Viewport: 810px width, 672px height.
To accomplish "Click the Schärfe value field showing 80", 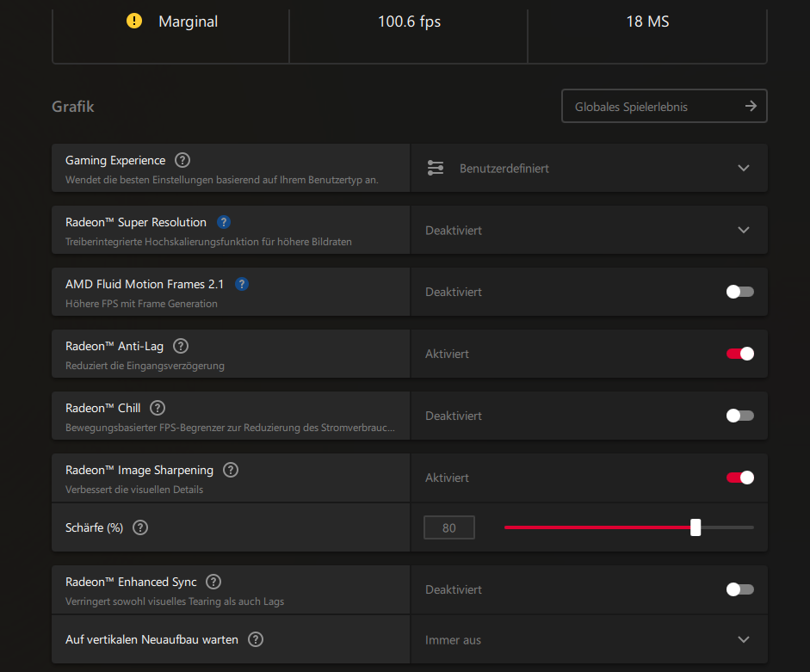I will [x=449, y=527].
